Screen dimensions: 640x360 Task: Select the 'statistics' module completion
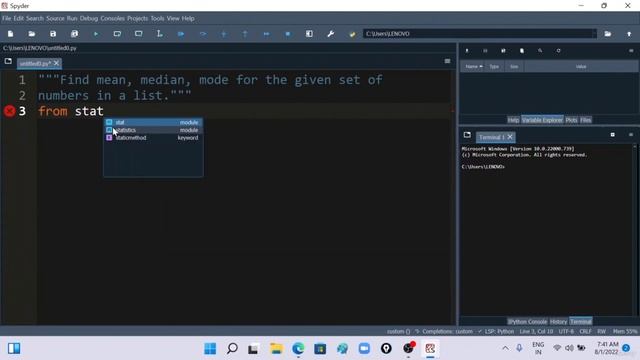point(153,130)
